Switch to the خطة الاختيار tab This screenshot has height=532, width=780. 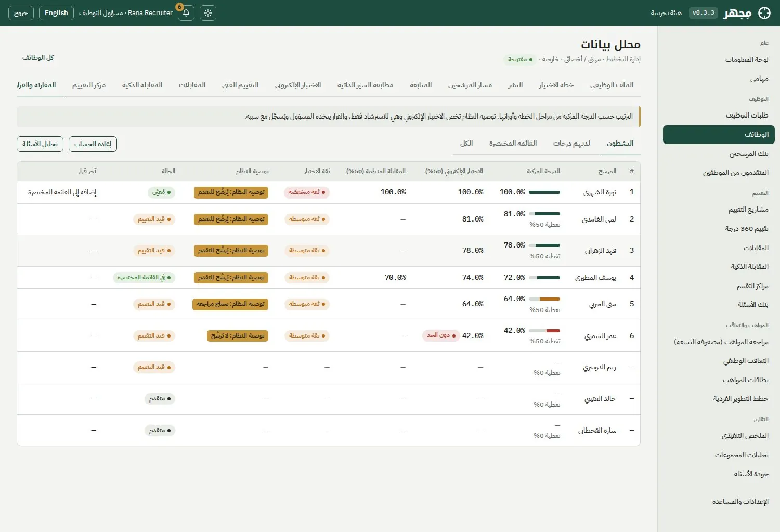(x=556, y=85)
